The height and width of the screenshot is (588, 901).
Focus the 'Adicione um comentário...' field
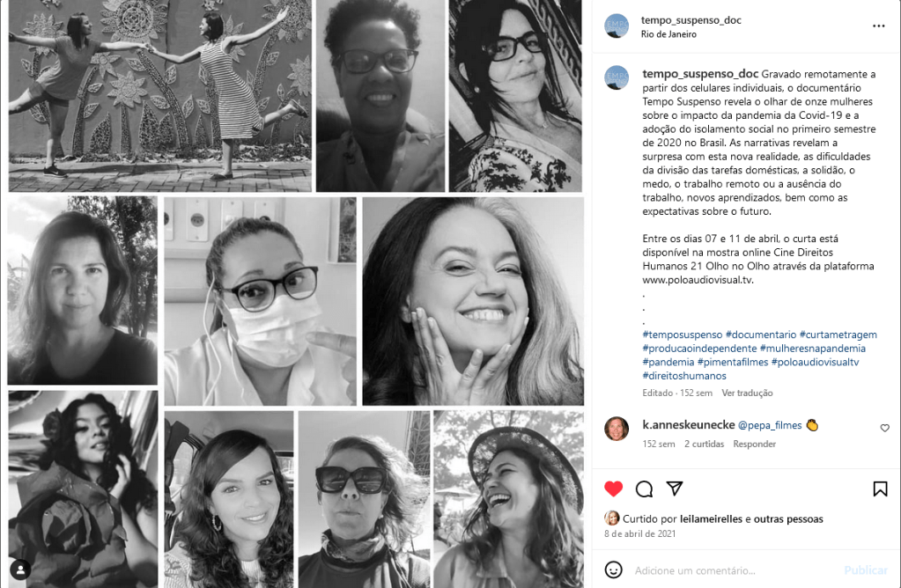pos(735,570)
